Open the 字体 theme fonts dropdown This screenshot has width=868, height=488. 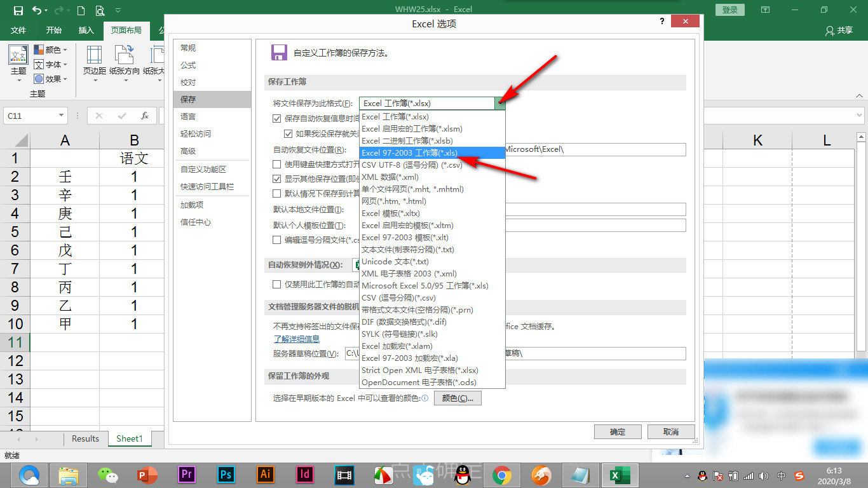[x=50, y=64]
